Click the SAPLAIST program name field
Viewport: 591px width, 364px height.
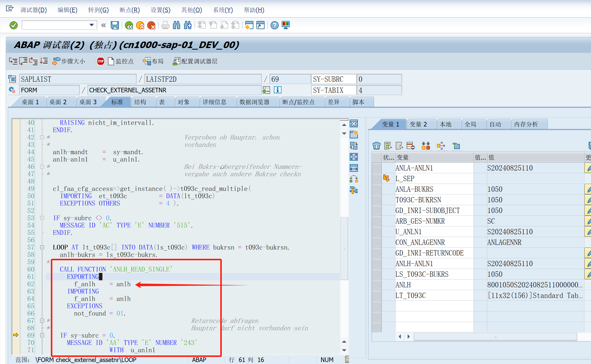click(77, 79)
